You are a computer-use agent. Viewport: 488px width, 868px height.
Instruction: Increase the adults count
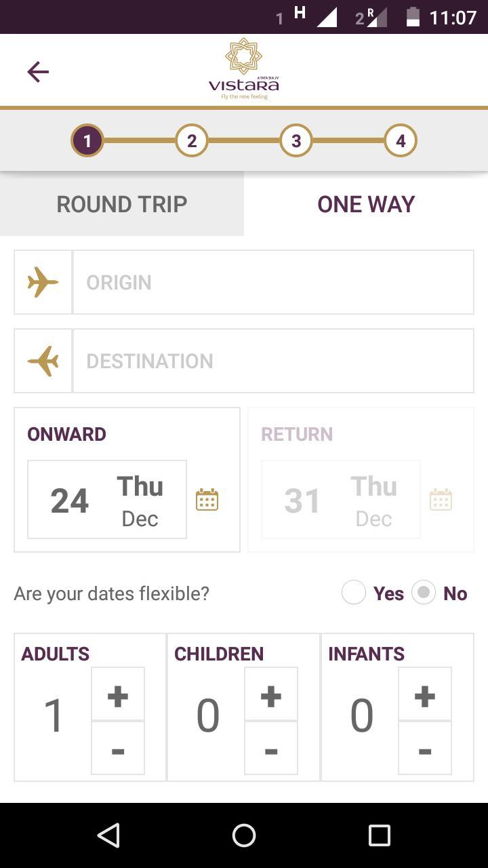tap(118, 694)
